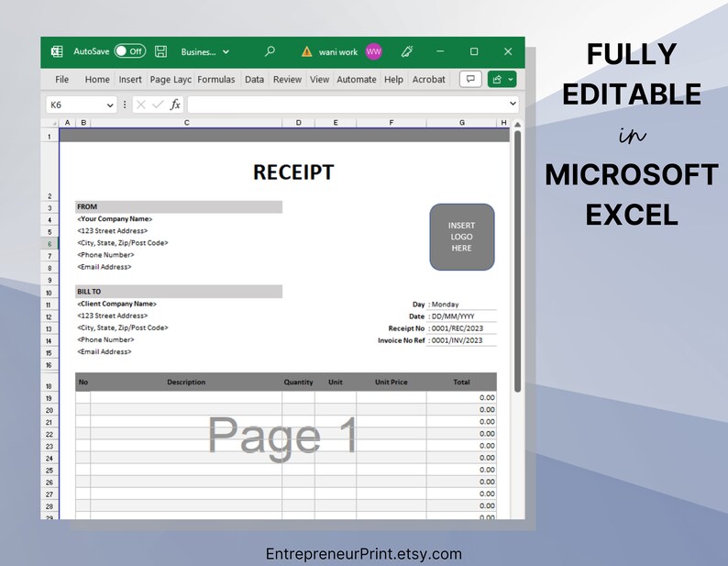Click the Monday day value cell
The image size is (728, 566).
462,305
